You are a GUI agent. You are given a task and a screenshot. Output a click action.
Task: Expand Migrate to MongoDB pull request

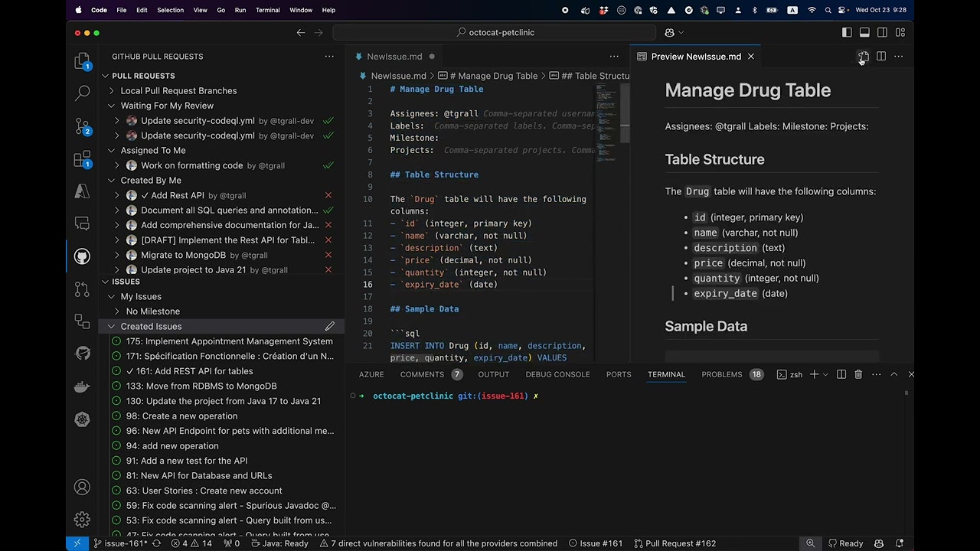tap(117, 255)
